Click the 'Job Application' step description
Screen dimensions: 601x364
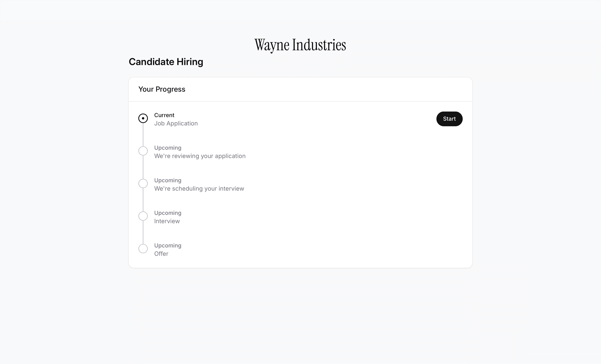coord(176,123)
